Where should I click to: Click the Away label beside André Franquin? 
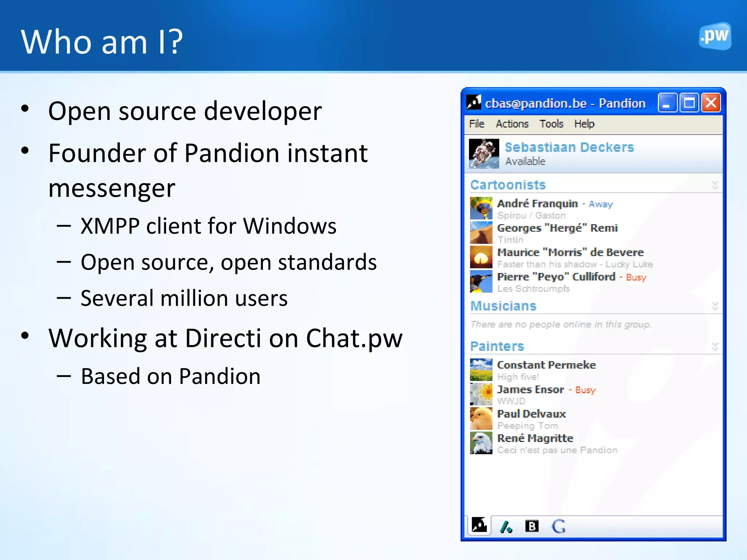point(600,204)
